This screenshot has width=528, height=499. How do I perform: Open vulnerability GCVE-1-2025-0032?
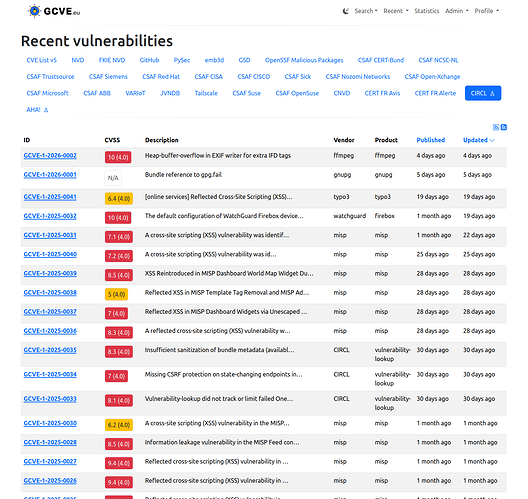click(50, 216)
